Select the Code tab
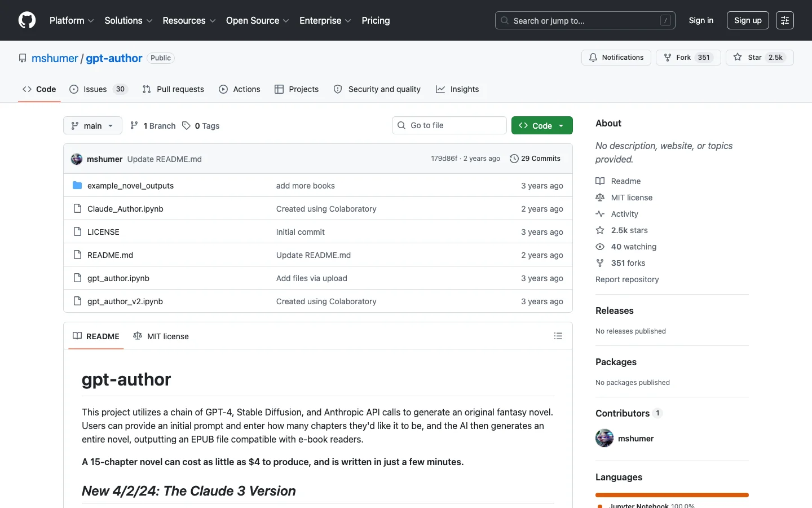 click(x=39, y=89)
